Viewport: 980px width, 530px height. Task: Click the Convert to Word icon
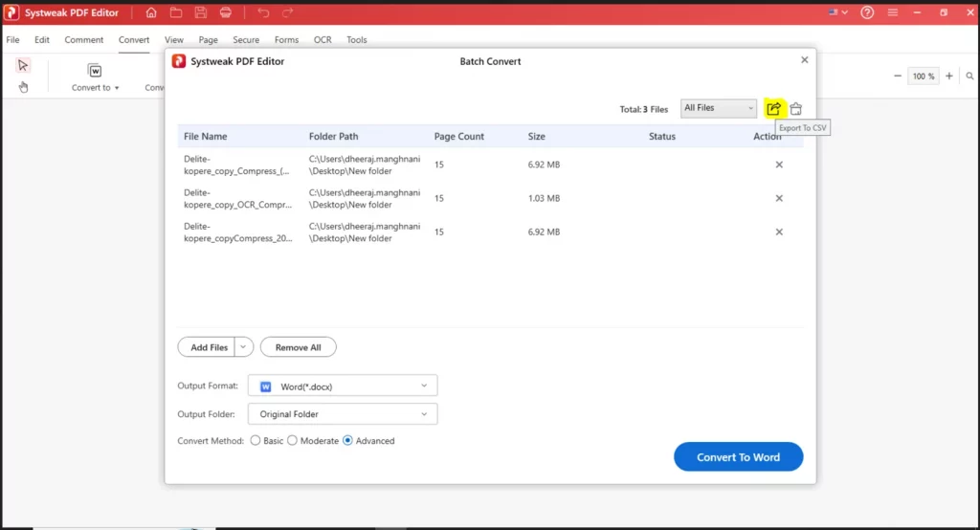[95, 71]
